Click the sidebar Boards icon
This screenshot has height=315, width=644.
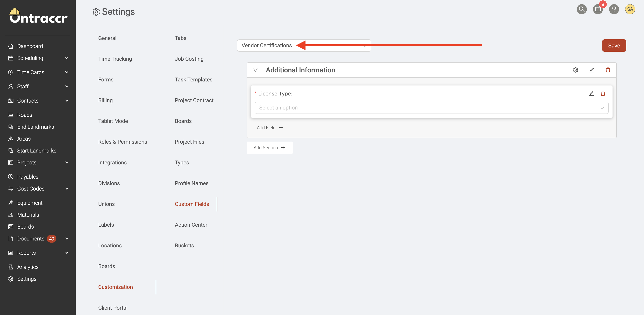click(11, 226)
